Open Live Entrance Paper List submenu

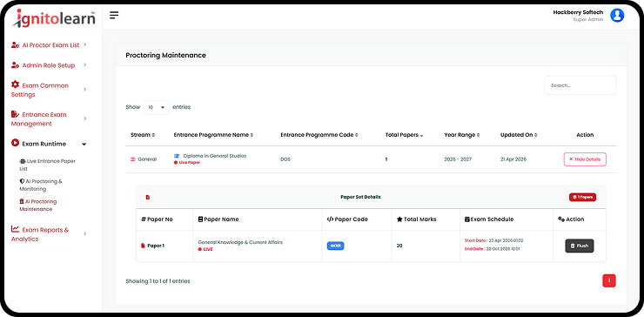pos(48,165)
